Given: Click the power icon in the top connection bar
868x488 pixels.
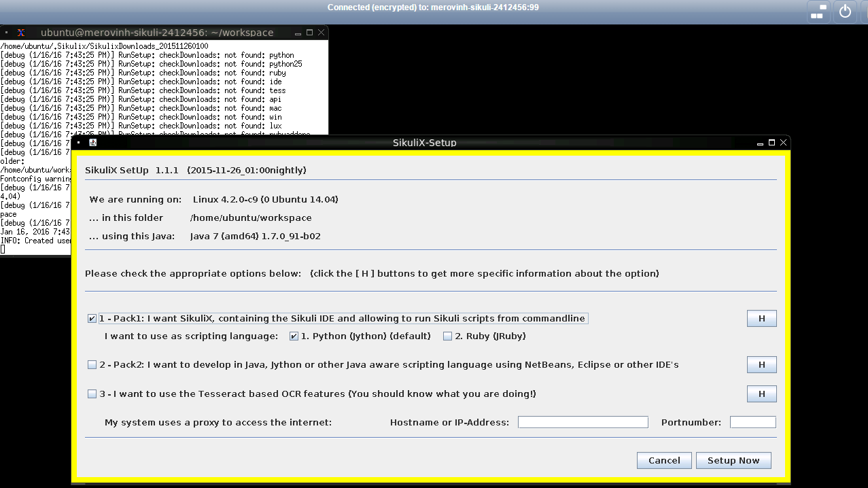Looking at the screenshot, I should pos(845,12).
